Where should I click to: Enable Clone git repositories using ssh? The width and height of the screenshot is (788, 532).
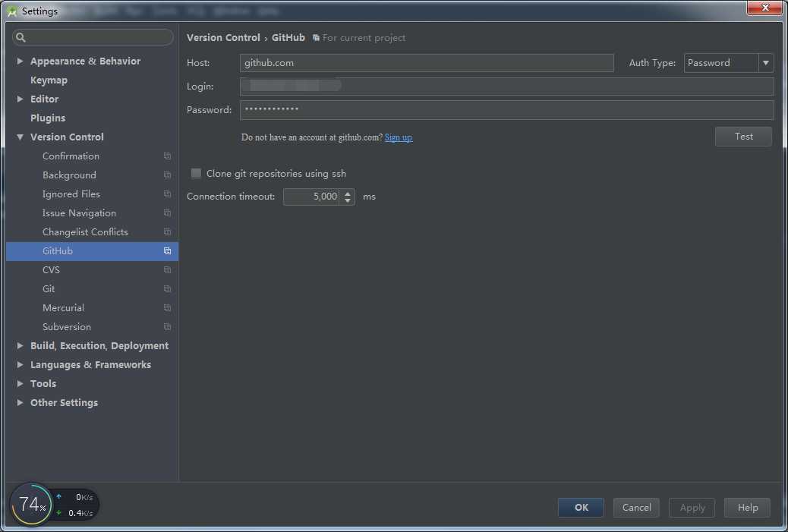click(196, 173)
